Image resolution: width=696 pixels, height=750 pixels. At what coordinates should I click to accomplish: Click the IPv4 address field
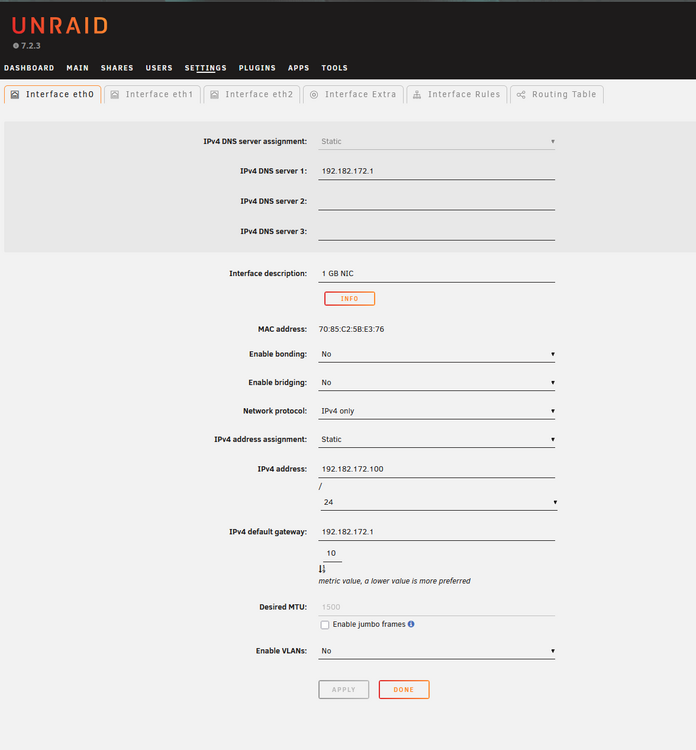436,469
